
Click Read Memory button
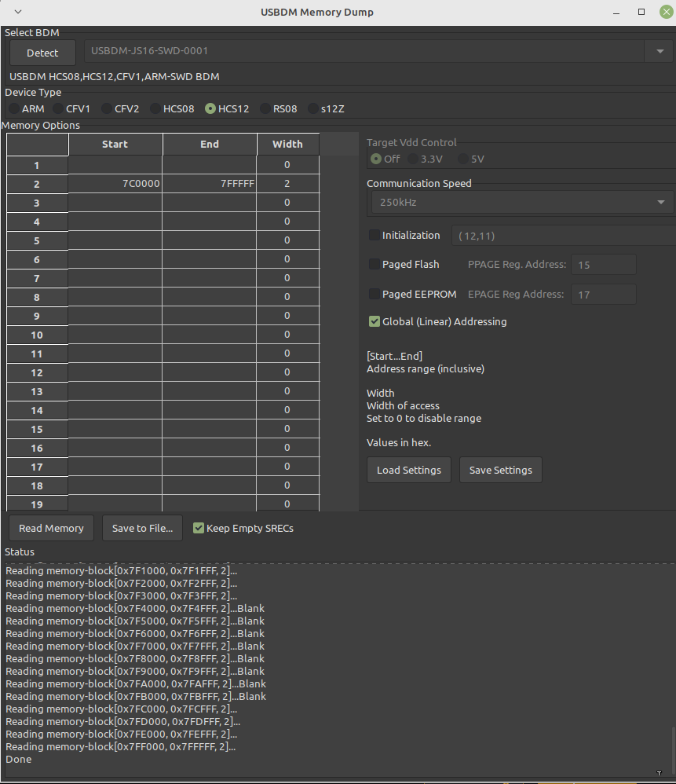[51, 528]
